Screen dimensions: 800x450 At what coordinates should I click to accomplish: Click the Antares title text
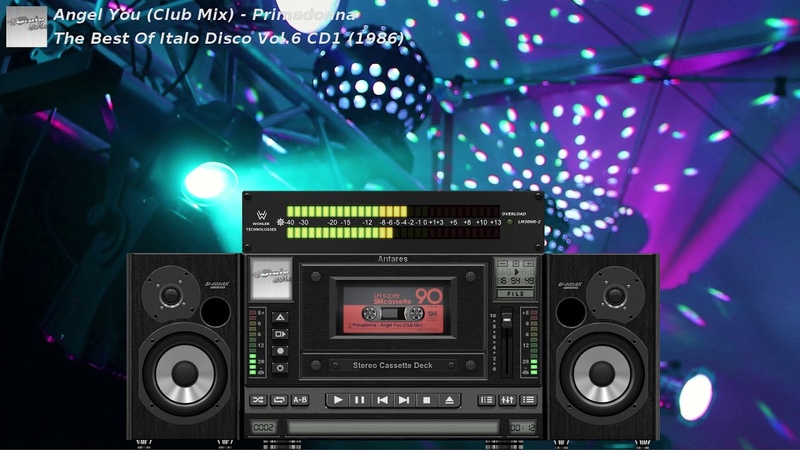[x=392, y=259]
